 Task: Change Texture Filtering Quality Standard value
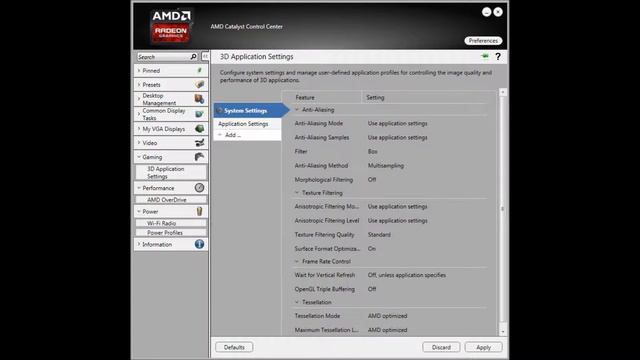click(x=379, y=235)
